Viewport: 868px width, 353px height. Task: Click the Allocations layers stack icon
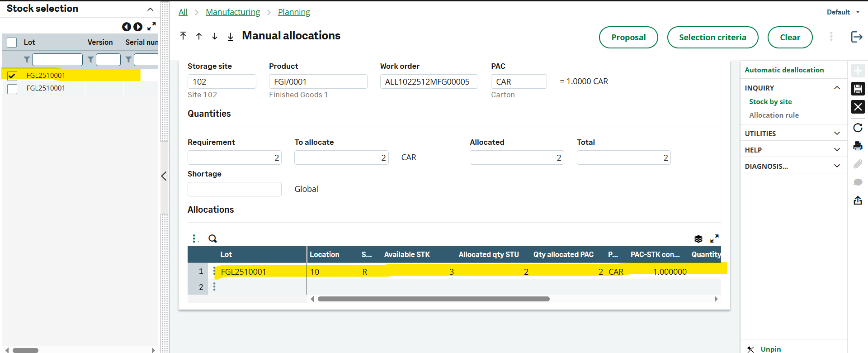pos(698,239)
